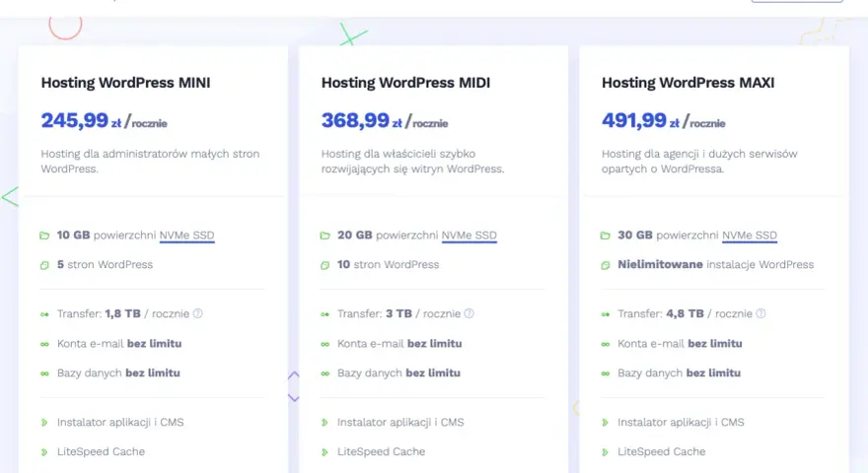Click infinity icon beside Konta e-mail in MIDI plan
The image size is (868, 473).
pyautogui.click(x=325, y=344)
